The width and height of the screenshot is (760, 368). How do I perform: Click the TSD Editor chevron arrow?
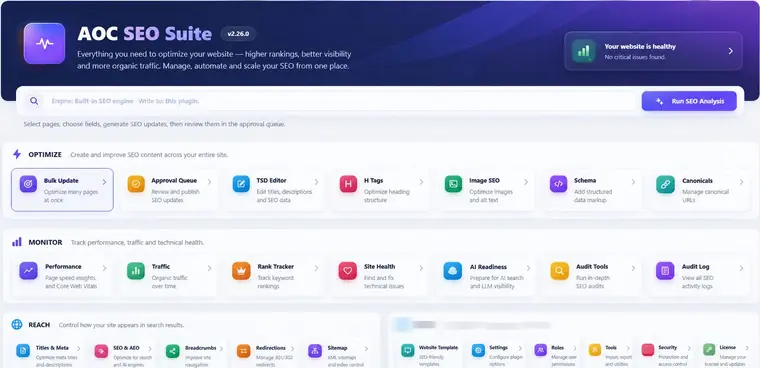click(316, 182)
